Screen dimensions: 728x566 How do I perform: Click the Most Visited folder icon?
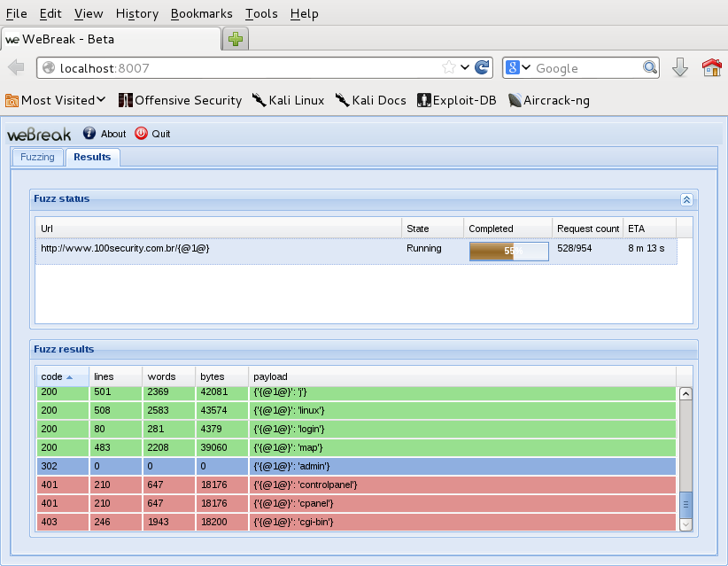12,100
